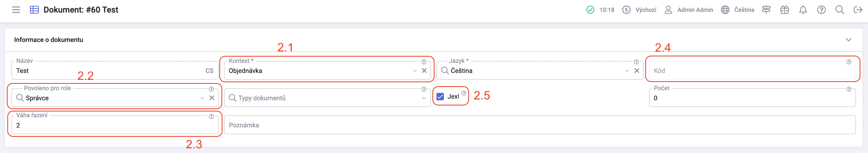868x153 pixels.
Task: Open the hamburger navigation menu
Action: click(16, 10)
